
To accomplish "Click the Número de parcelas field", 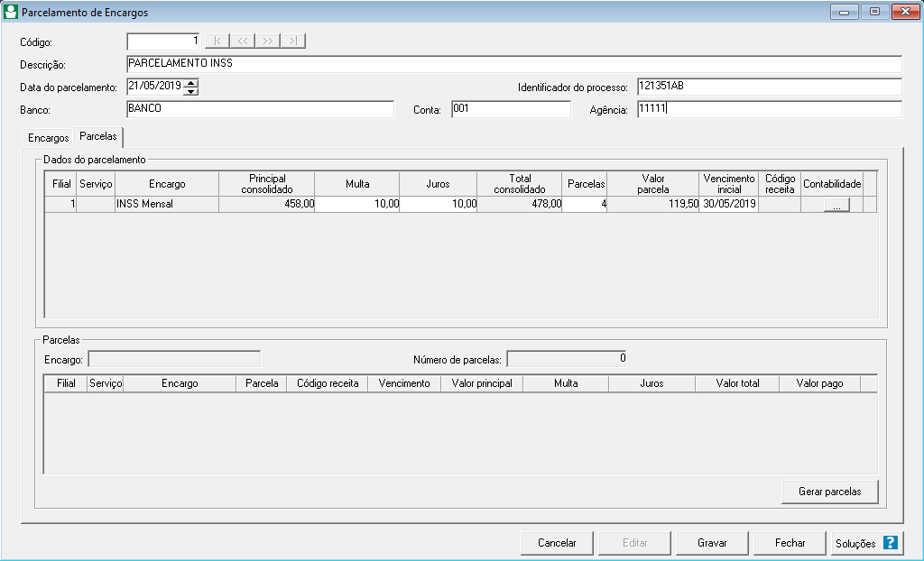I will 567,359.
